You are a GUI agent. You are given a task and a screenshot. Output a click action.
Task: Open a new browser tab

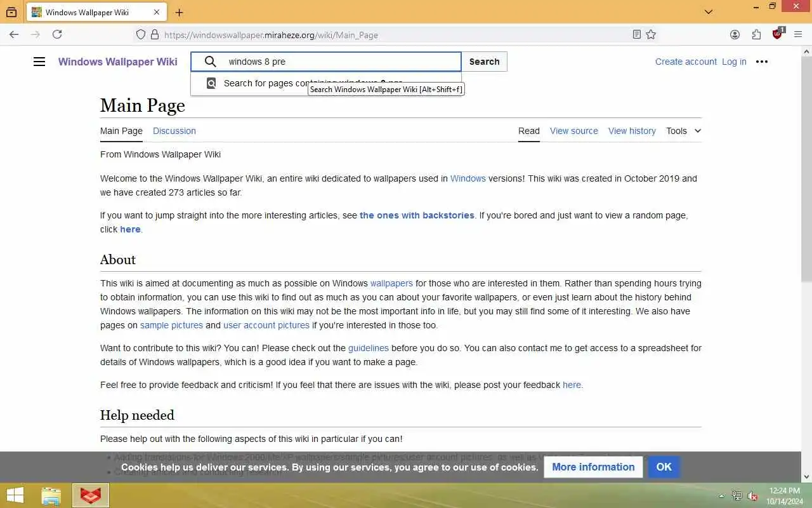(x=179, y=12)
